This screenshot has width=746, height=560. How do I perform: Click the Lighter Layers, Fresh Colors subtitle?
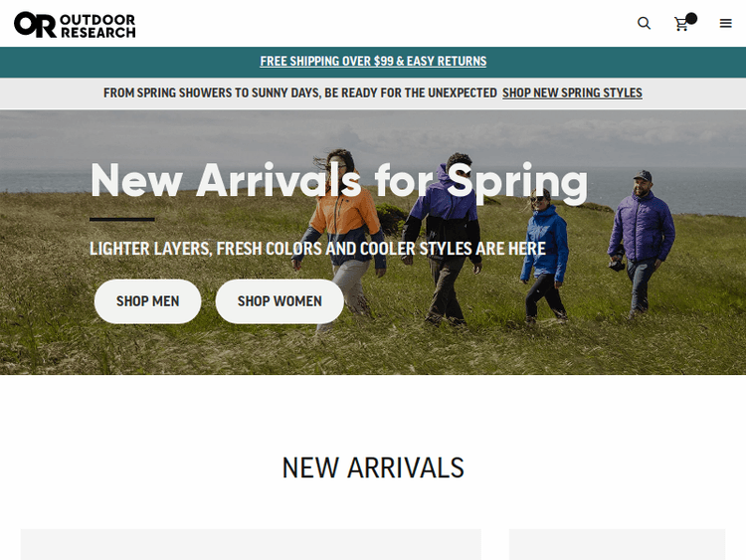318,249
